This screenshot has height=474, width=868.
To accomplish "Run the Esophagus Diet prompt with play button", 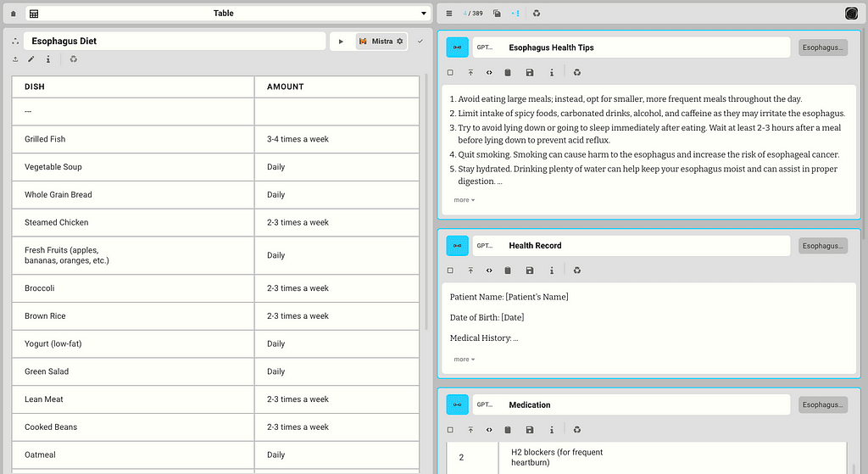I will (x=341, y=42).
